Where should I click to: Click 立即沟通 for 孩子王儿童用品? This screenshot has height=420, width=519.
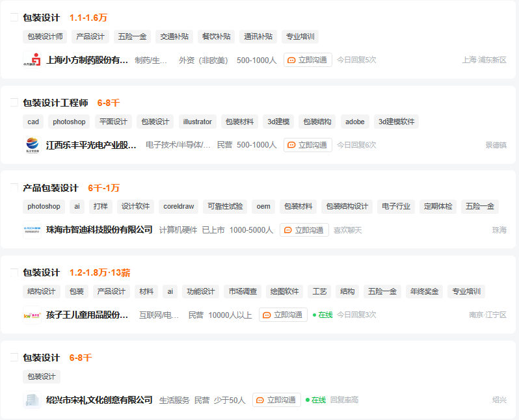(283, 315)
